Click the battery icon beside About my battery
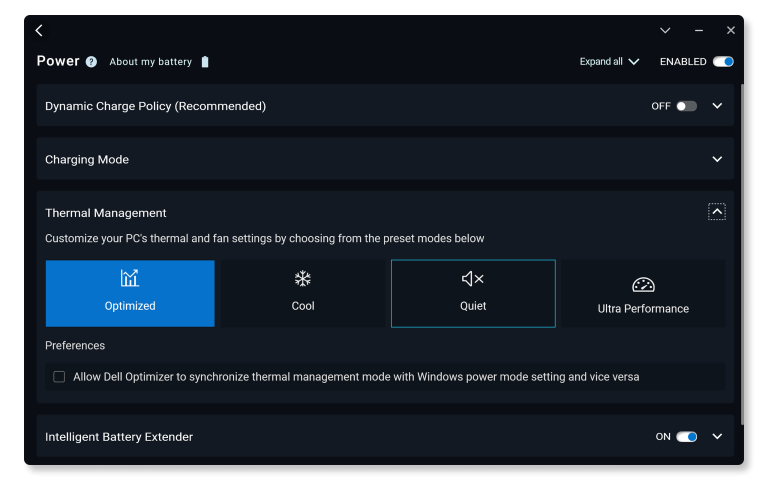This screenshot has height=480, width=768. click(205, 62)
